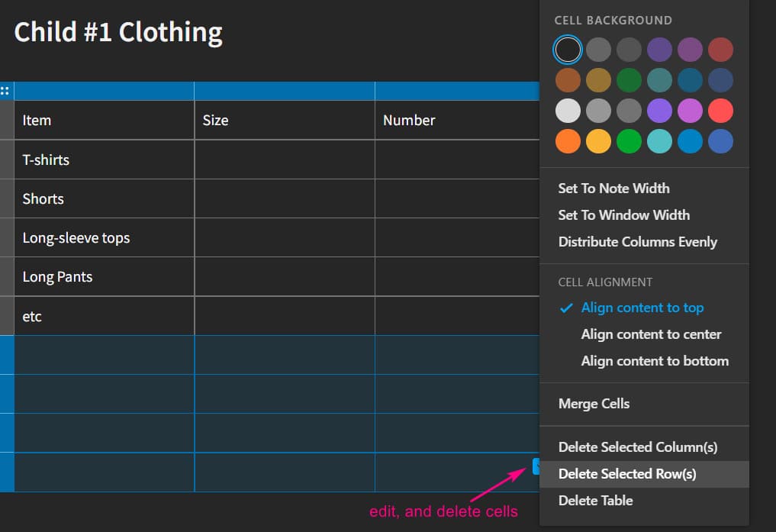Viewport: 776px width, 532px height.
Task: Click Delete Selected Row(s)
Action: [x=627, y=474]
